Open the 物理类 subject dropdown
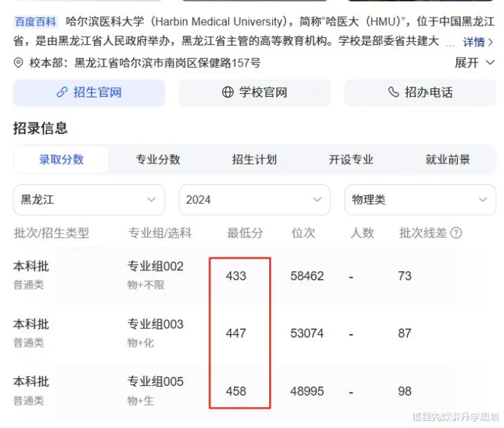Viewport: 504px width, 428px height. (x=420, y=200)
